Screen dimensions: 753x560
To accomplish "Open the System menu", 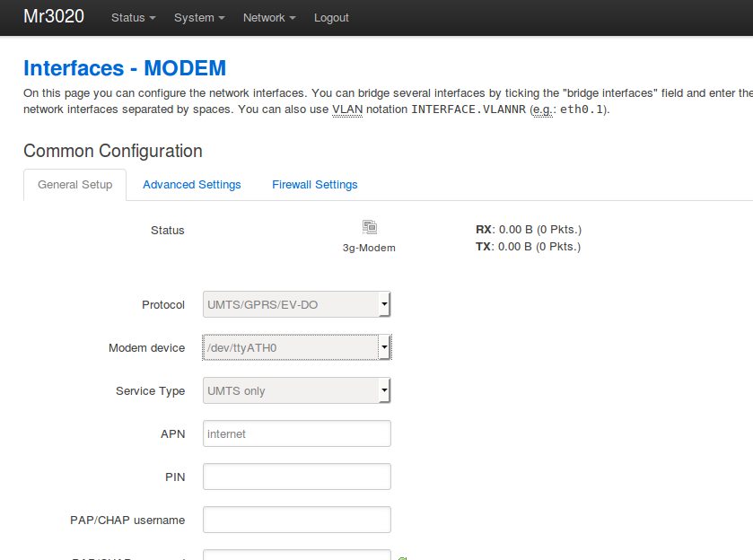I will click(198, 17).
